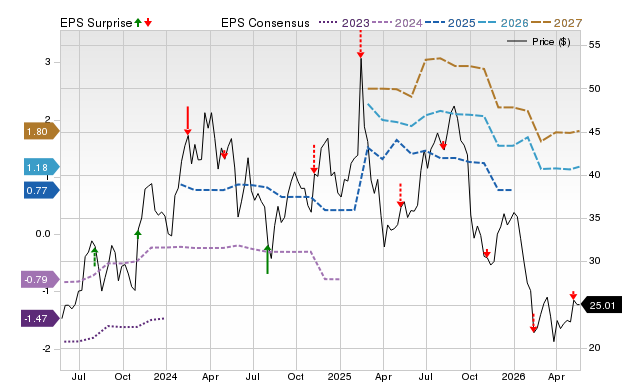The image size is (640, 382).
Task: Select the 2023 legend year label
Action: coord(356,23)
